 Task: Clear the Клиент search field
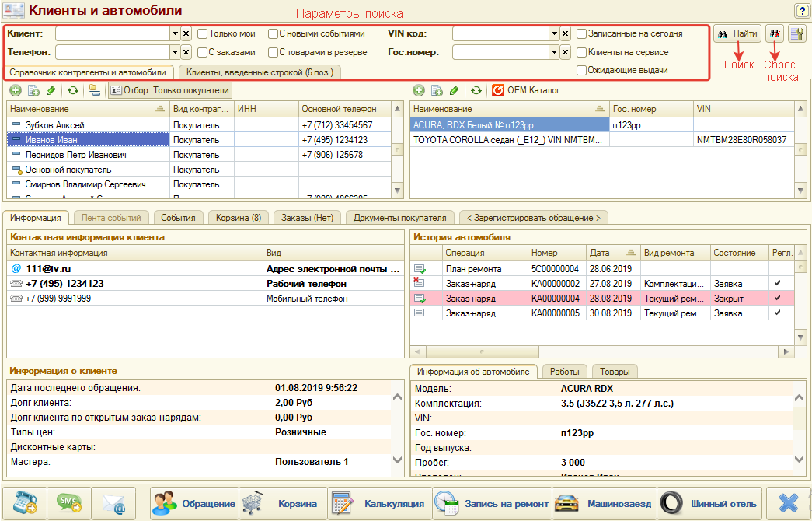[x=186, y=33]
